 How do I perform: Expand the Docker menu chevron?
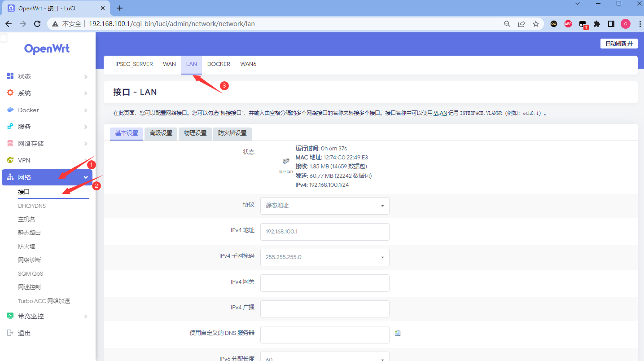86,110
